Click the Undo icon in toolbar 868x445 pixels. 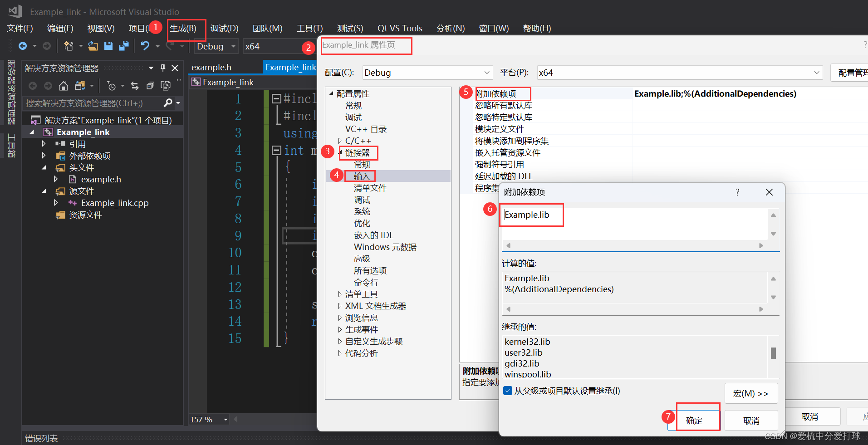pos(145,46)
